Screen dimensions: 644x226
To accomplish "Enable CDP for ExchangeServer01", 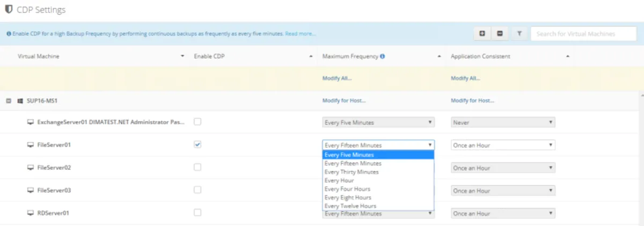I will 197,122.
